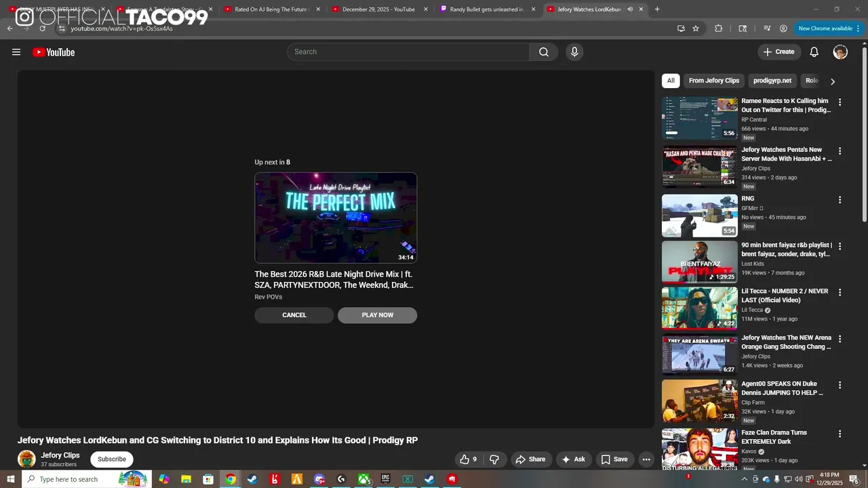The image size is (868, 488).
Task: Open Xbox app in the taskbar
Action: point(363,479)
